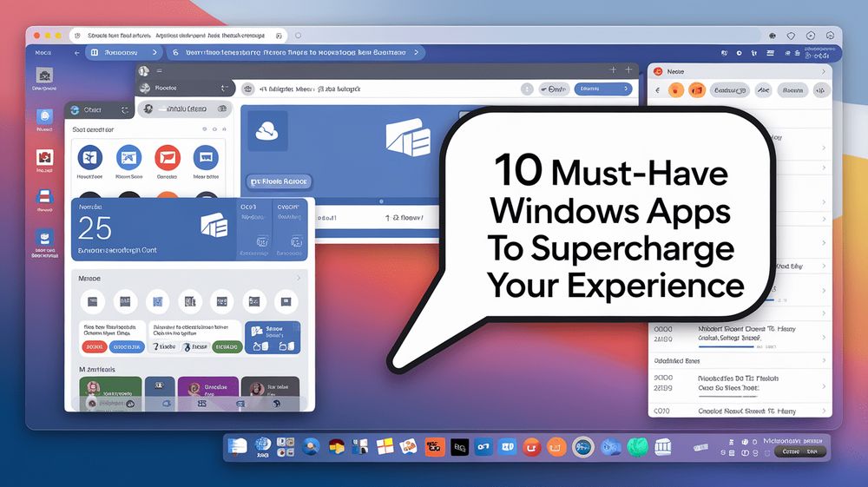This screenshot has width=868, height=487.
Task: Click the grid icon in lower panel bottom bar
Action: click(x=201, y=404)
